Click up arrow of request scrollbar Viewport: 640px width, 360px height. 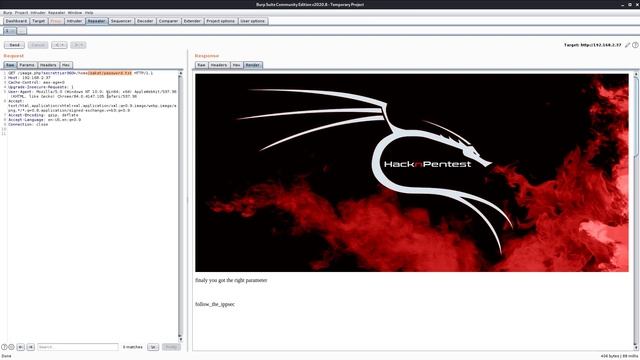[180, 73]
